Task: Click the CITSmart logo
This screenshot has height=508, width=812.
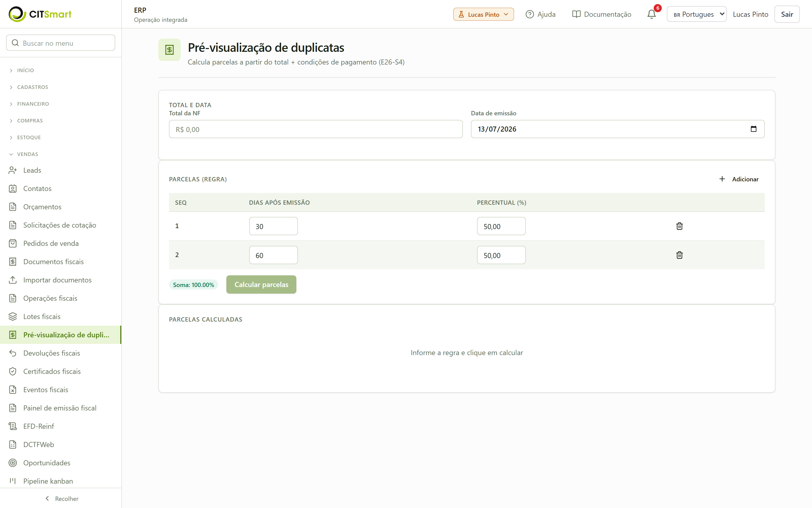Action: pos(40,14)
